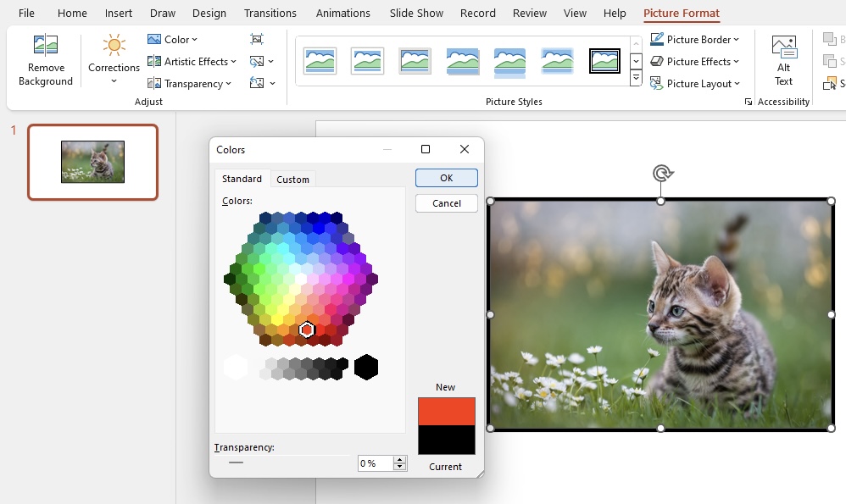This screenshot has width=846, height=504.
Task: Click the picture rotation handle
Action: pyautogui.click(x=661, y=174)
